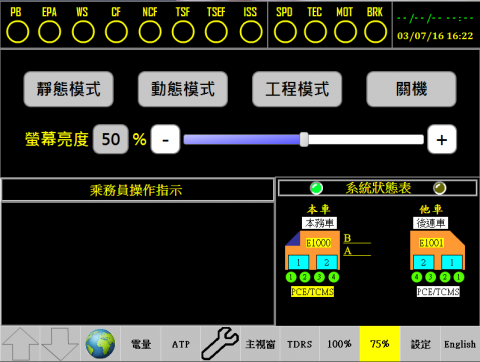Click green circle 2 under car E1000
Screen dimensions: 480x362
305,277
